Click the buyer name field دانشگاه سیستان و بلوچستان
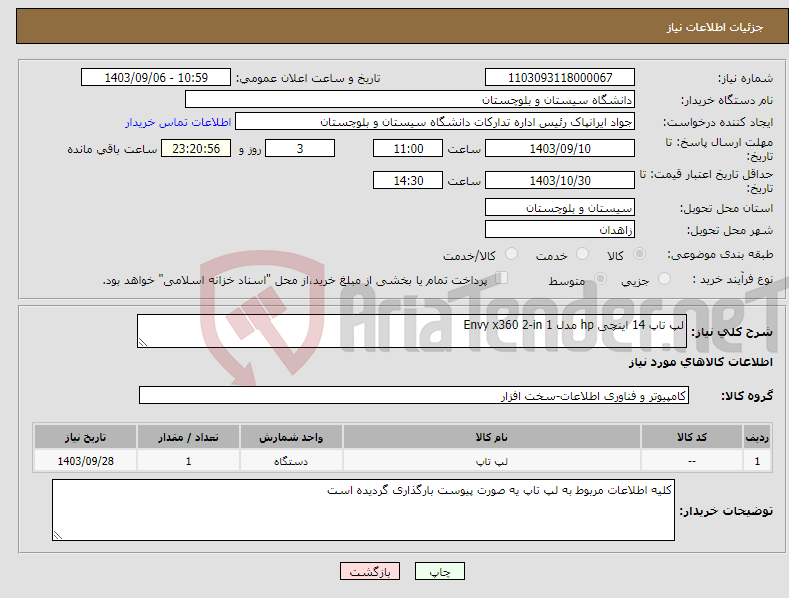 coord(410,100)
